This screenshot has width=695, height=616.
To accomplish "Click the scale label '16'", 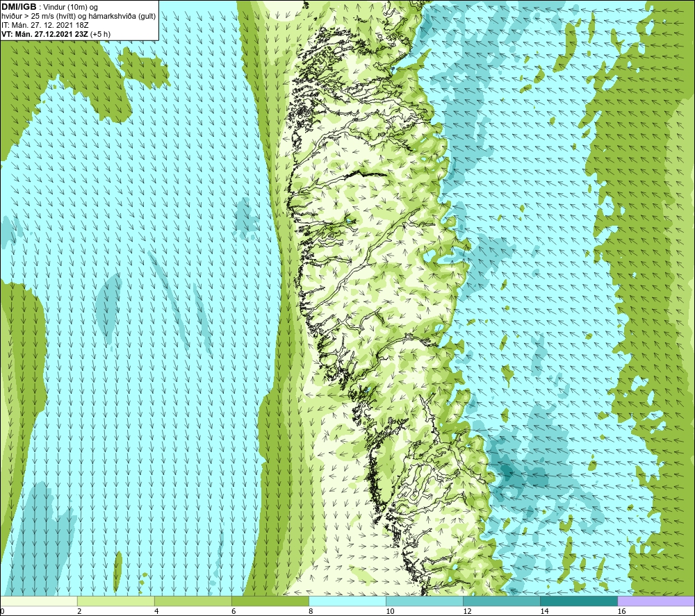I will pyautogui.click(x=621, y=612).
